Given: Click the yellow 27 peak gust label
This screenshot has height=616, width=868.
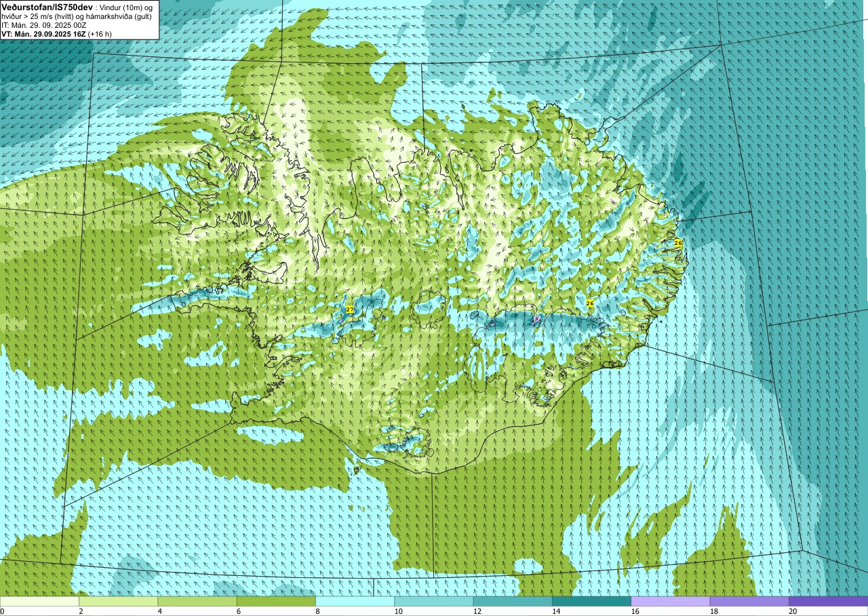Looking at the screenshot, I should coord(350,309).
